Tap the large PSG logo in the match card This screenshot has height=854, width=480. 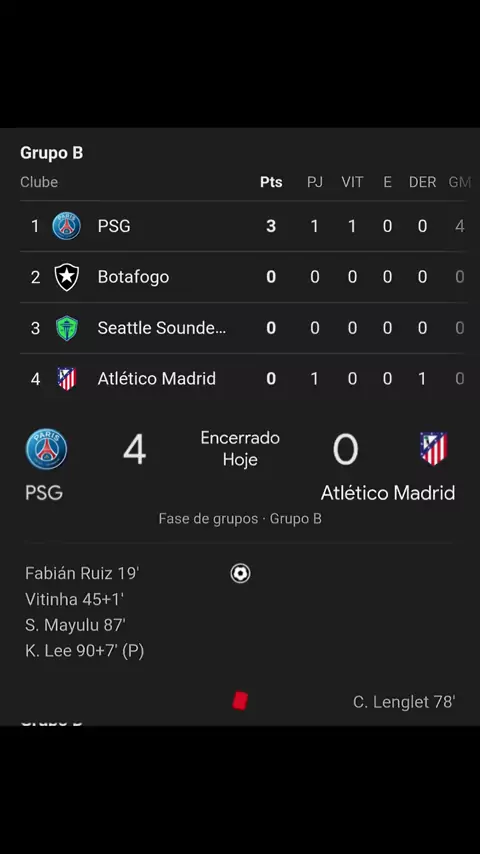click(46, 449)
